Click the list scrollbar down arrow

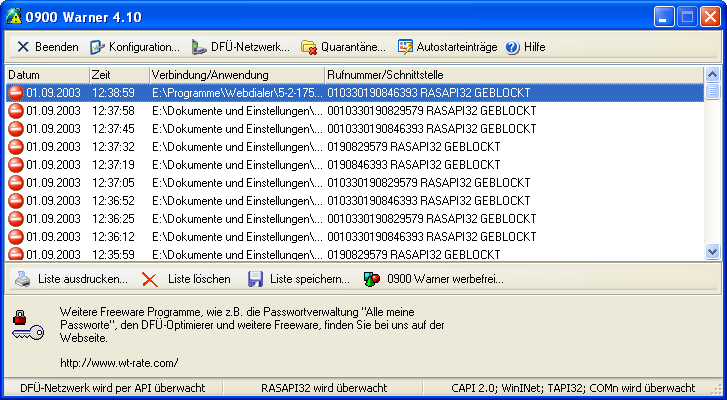712,252
